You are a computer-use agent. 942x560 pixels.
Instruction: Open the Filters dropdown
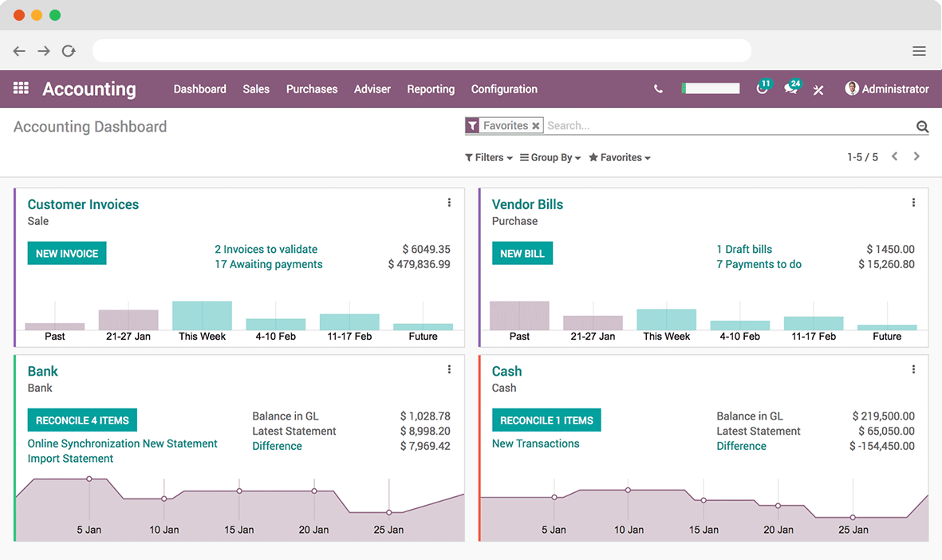tap(488, 157)
